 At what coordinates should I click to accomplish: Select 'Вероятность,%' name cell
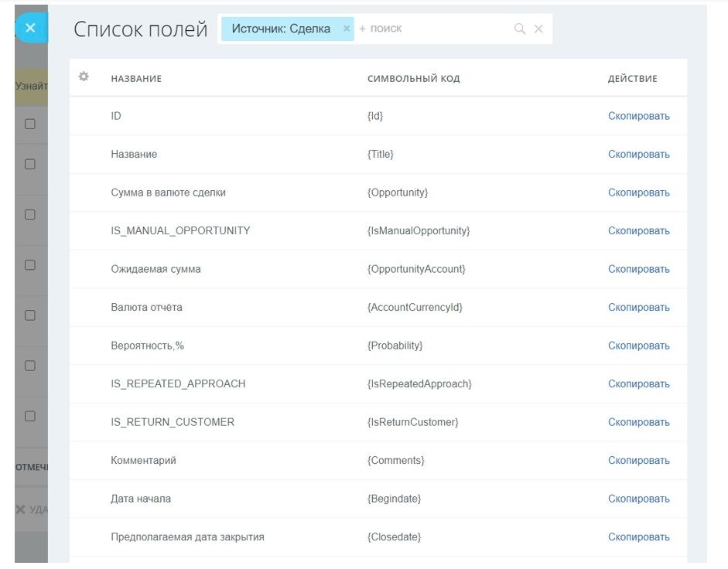pos(147,346)
